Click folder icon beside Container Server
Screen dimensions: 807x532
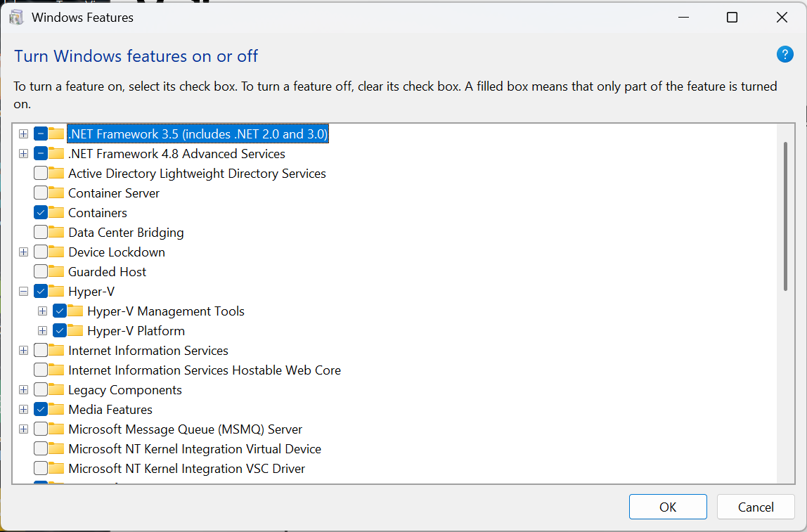coord(56,193)
